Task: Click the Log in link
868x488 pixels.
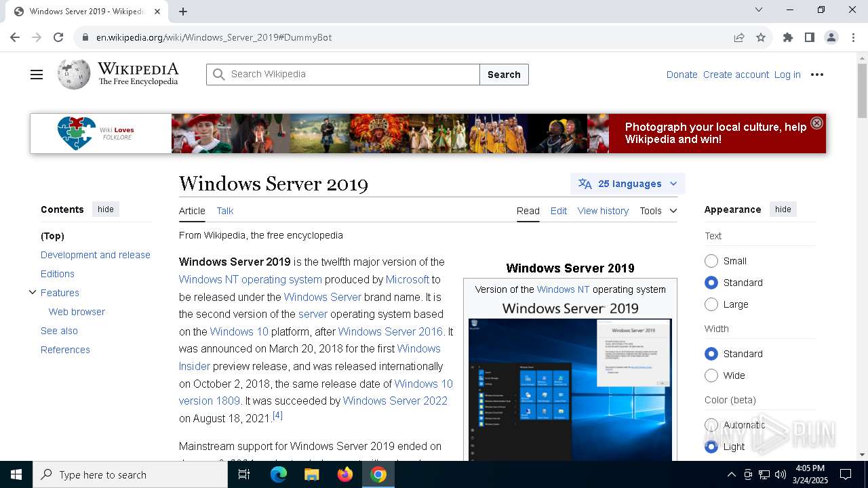Action: (x=787, y=75)
